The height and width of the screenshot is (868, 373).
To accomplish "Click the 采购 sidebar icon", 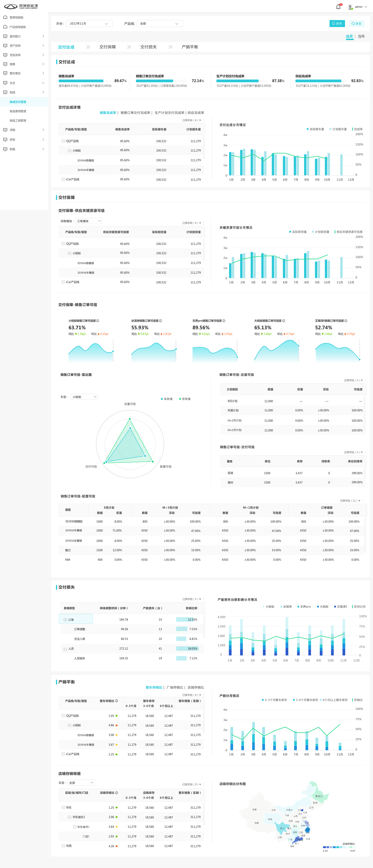I will (x=5, y=130).
